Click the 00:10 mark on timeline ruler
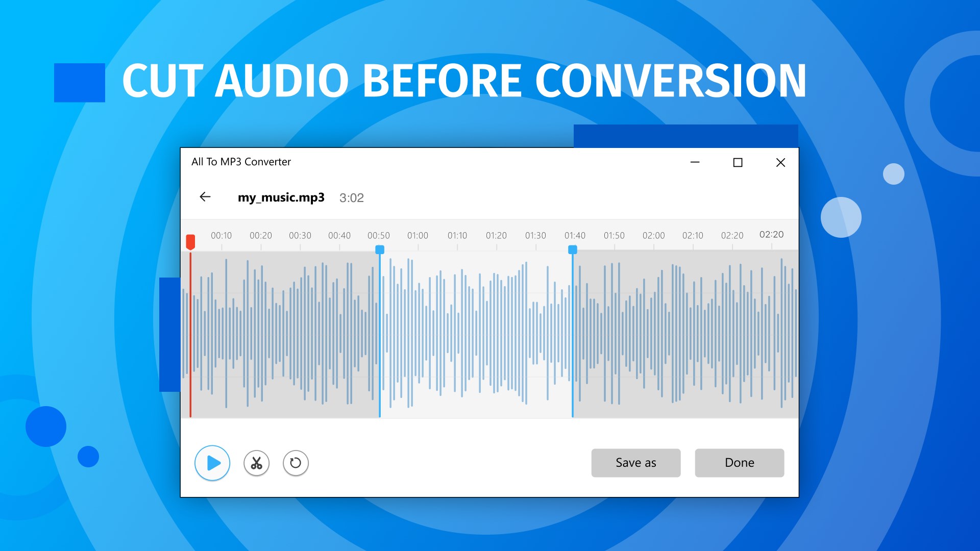This screenshot has width=980, height=551. [221, 236]
